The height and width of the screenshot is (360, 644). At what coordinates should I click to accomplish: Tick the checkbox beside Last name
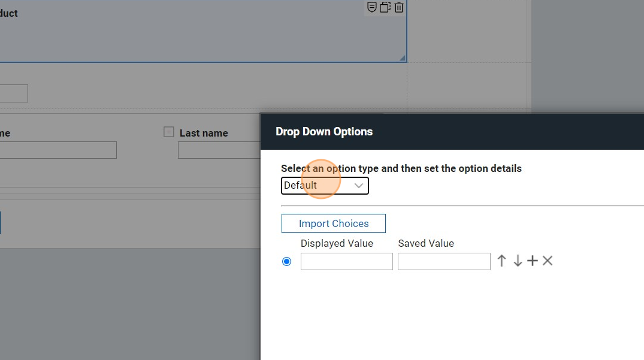(169, 132)
